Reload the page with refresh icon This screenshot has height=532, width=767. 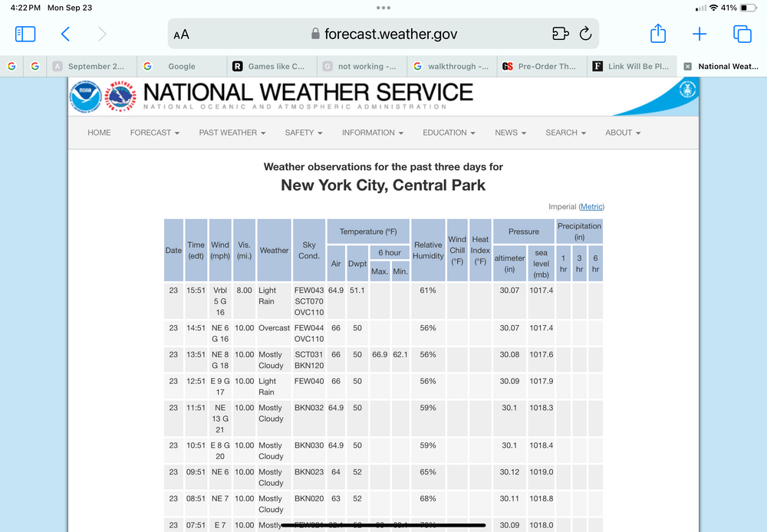(585, 34)
